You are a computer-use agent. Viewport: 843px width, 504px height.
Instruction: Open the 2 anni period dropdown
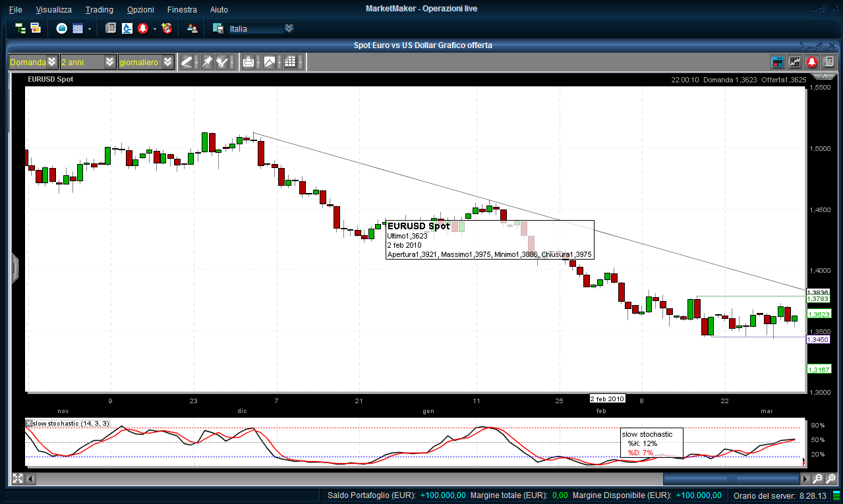click(110, 62)
